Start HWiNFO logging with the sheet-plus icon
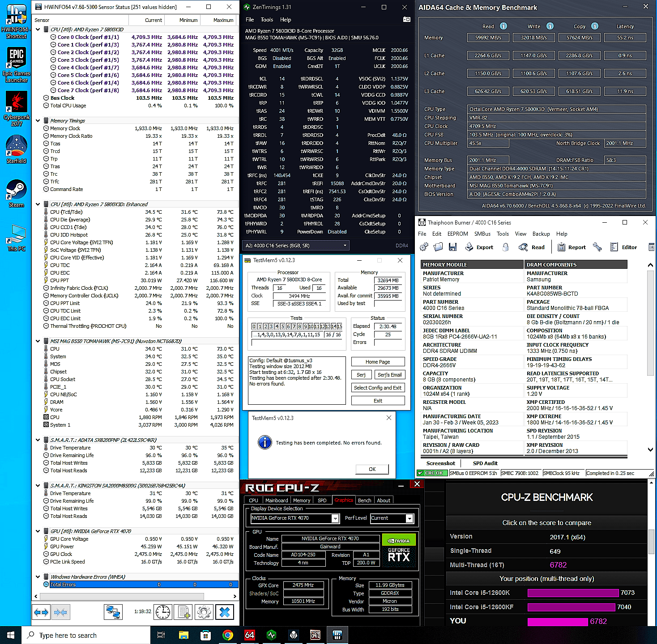This screenshot has height=644, width=657. click(183, 612)
